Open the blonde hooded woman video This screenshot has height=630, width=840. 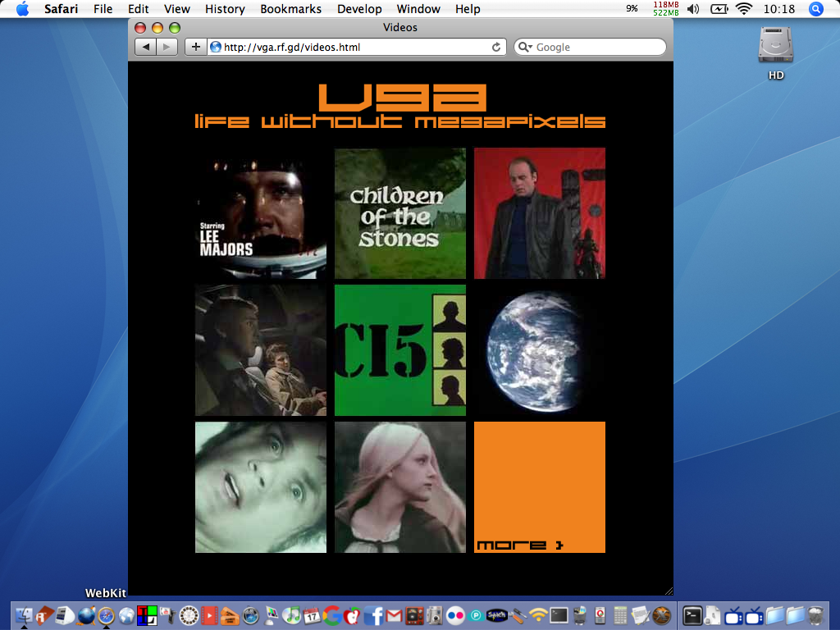[x=400, y=487]
